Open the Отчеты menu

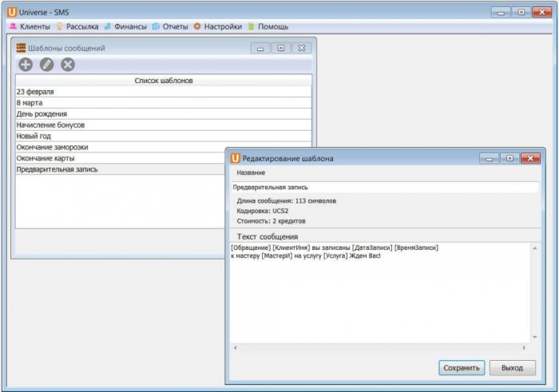[x=170, y=26]
